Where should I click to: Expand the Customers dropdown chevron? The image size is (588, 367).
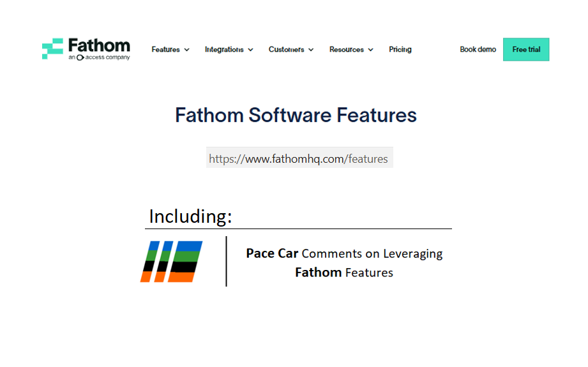click(311, 50)
